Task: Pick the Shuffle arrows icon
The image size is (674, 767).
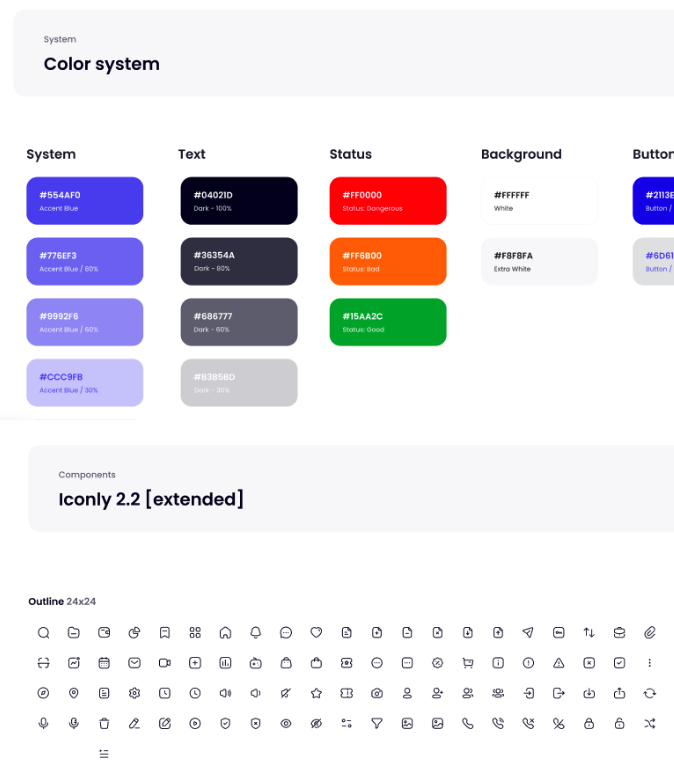Action: (x=650, y=723)
